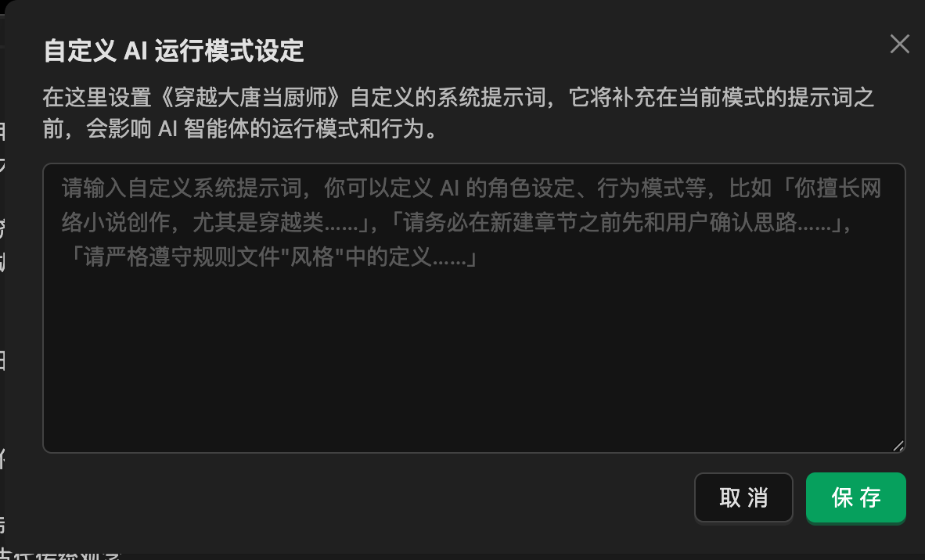Close the 自定义 AI 运行模式设定 dialog

click(x=899, y=44)
